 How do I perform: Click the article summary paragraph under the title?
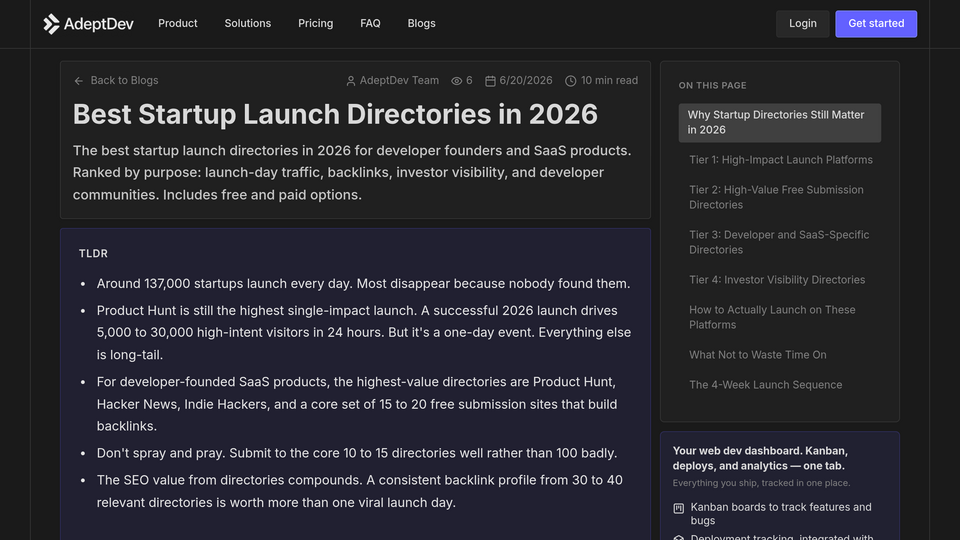[352, 173]
